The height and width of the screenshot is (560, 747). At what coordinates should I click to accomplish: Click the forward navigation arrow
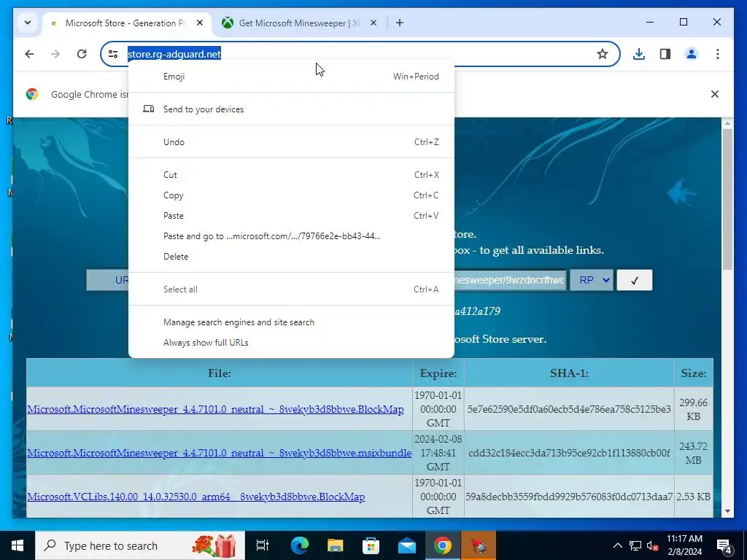[55, 54]
